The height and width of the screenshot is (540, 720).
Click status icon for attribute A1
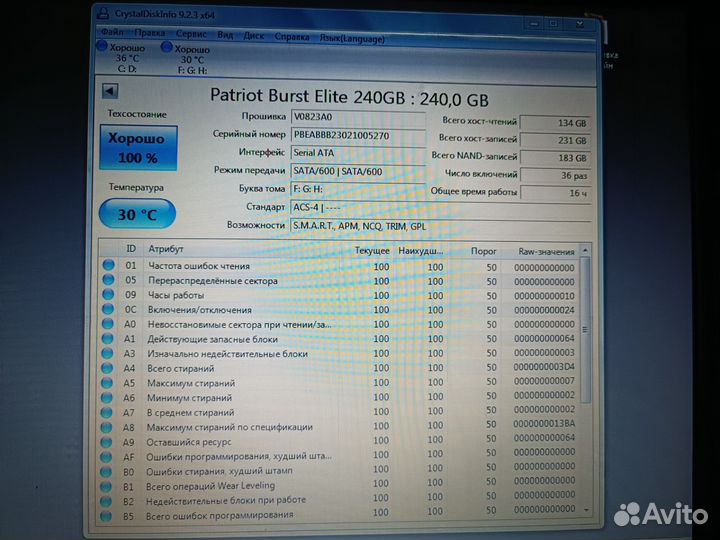(x=107, y=338)
